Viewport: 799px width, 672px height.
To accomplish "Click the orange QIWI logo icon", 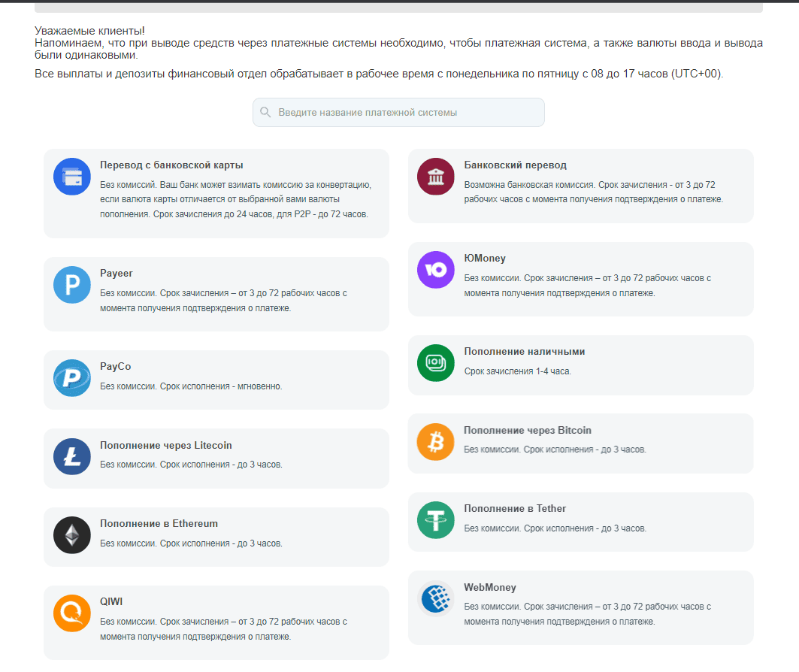I will pos(72,613).
